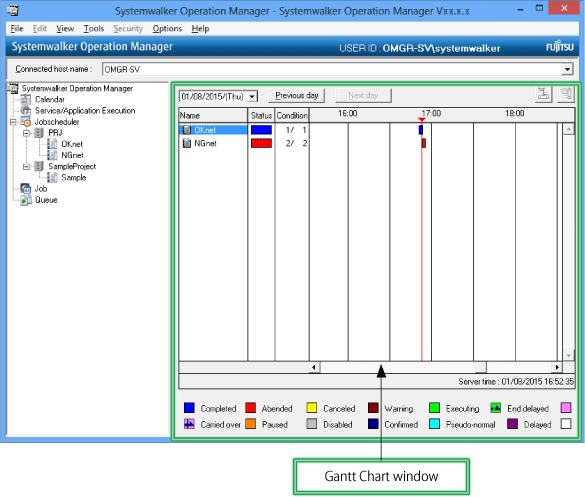This screenshot has width=585, height=497.
Task: Open the Calendar icon in tree
Action: 26,99
